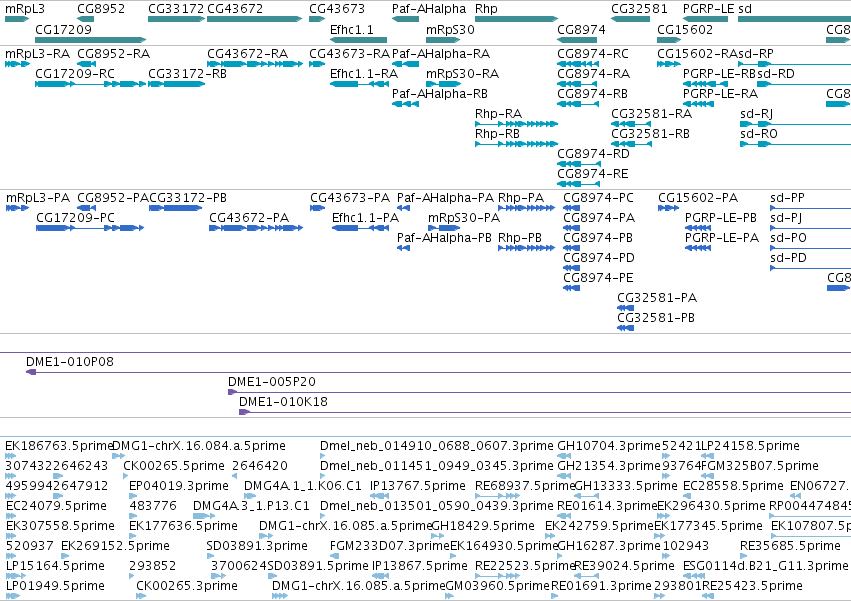
Task: Click the sd-RO transcript label
Action: [759, 134]
